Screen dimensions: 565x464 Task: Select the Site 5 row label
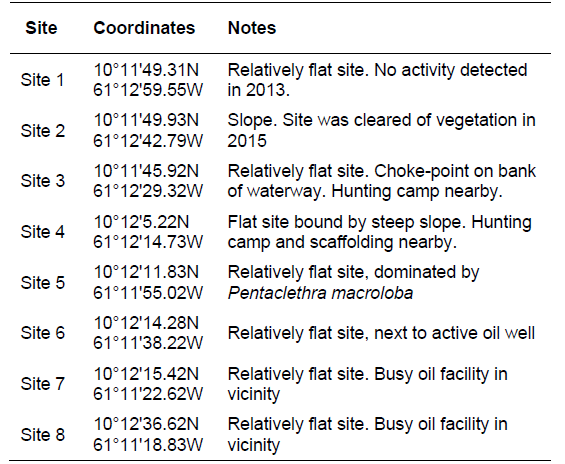pos(43,282)
